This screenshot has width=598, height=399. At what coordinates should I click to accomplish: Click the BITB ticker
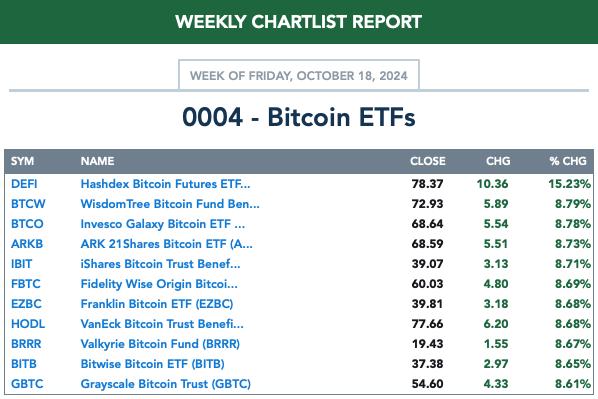(x=24, y=364)
